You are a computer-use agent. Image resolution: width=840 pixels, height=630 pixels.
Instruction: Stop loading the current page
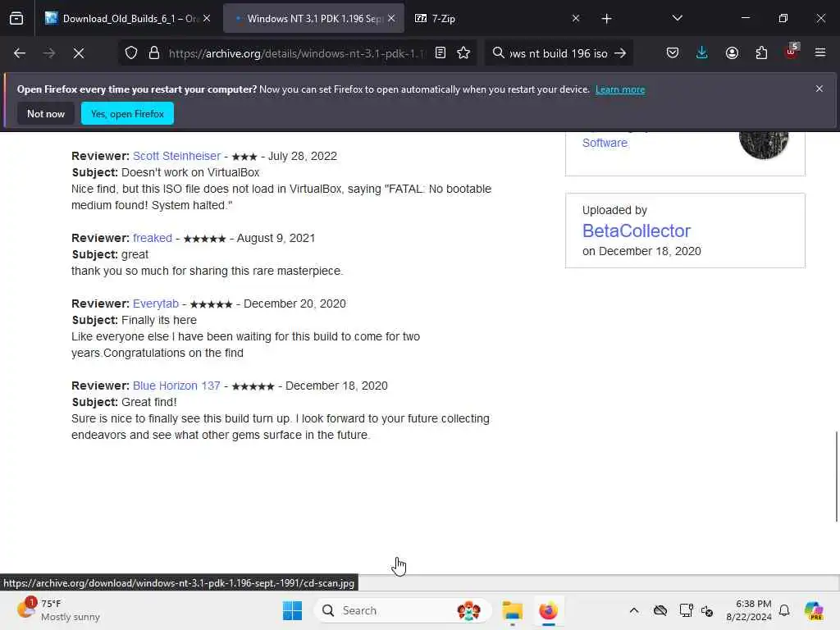[x=79, y=53]
